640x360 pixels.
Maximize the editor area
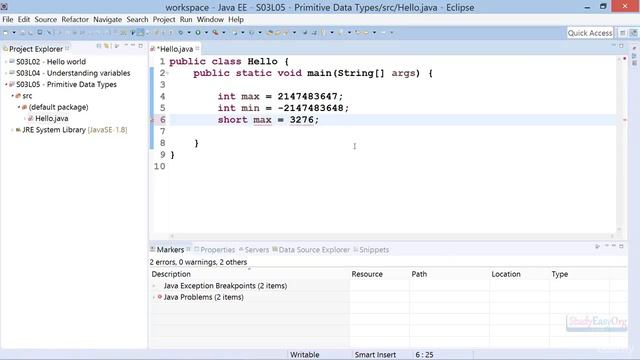[x=621, y=46]
